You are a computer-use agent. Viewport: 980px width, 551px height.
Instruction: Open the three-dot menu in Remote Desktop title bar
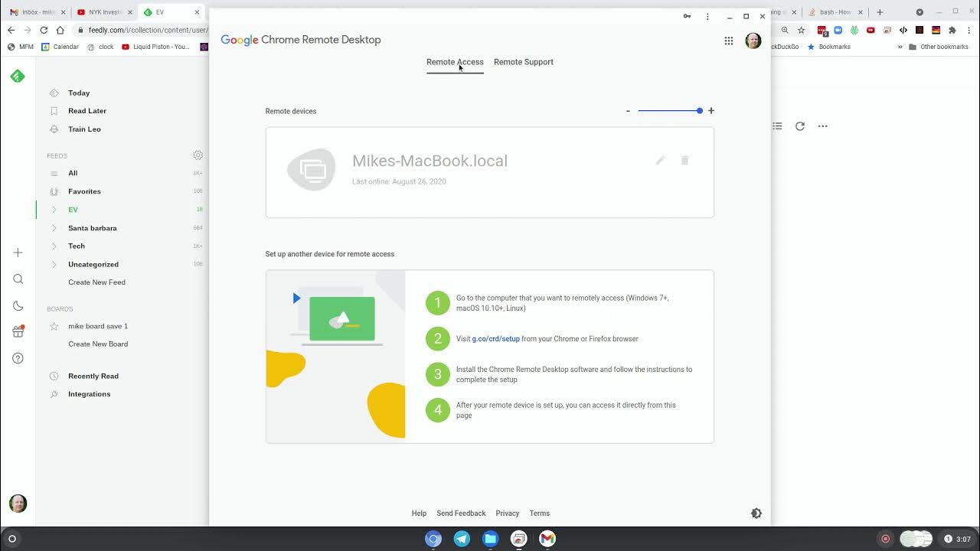coord(707,16)
